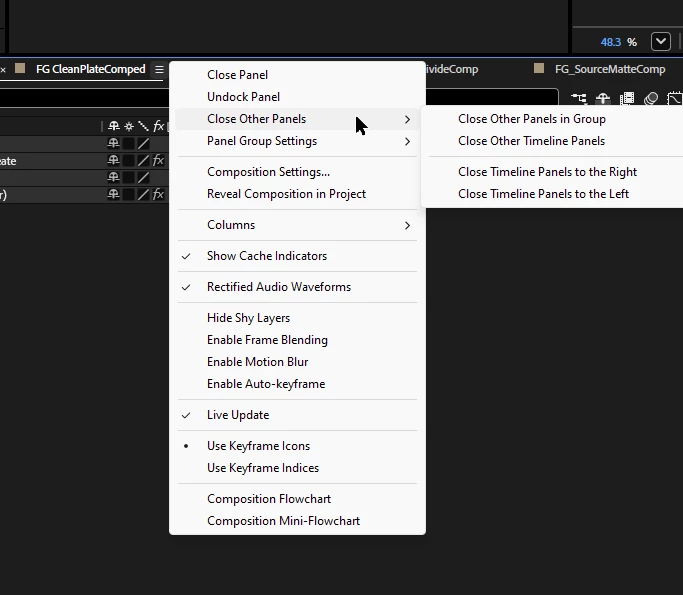Viewport: 683px width, 595px height.
Task: Toggle quality slash switch on 'r)' layer row
Action: pos(143,194)
